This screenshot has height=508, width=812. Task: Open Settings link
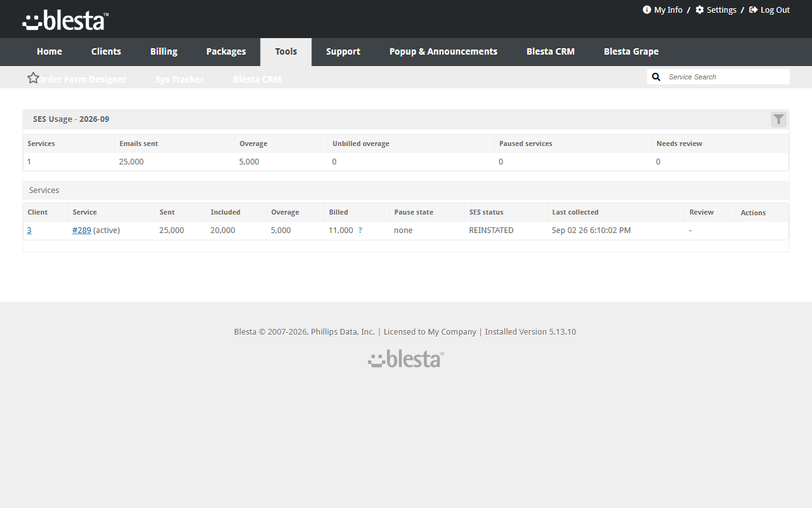(721, 10)
